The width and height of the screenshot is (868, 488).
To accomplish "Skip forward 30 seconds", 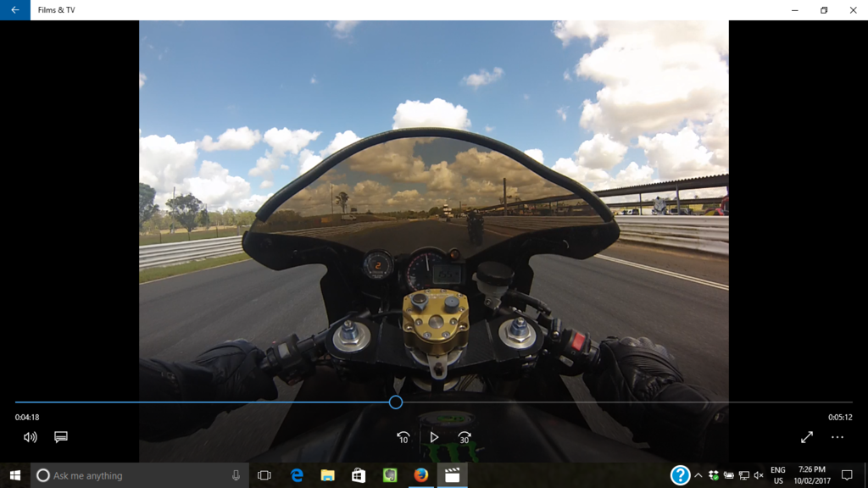I will [x=465, y=437].
